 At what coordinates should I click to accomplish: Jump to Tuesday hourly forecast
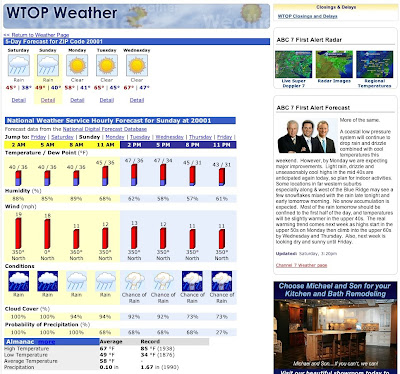click(140, 137)
